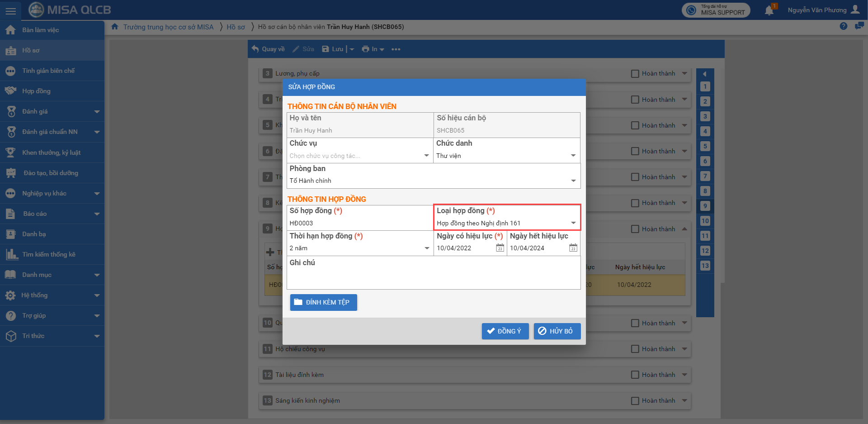Click the more options ellipsis in toolbar
868x424 pixels.
396,49
